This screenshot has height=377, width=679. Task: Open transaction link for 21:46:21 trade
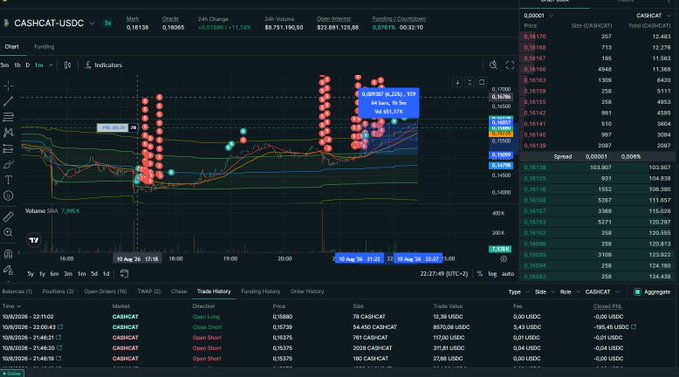click(58, 337)
